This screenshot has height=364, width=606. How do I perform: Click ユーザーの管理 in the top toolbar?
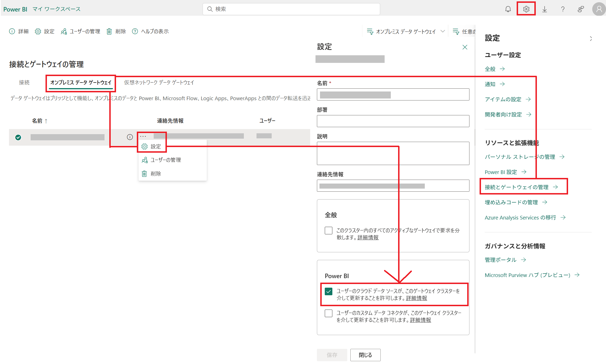(x=81, y=31)
